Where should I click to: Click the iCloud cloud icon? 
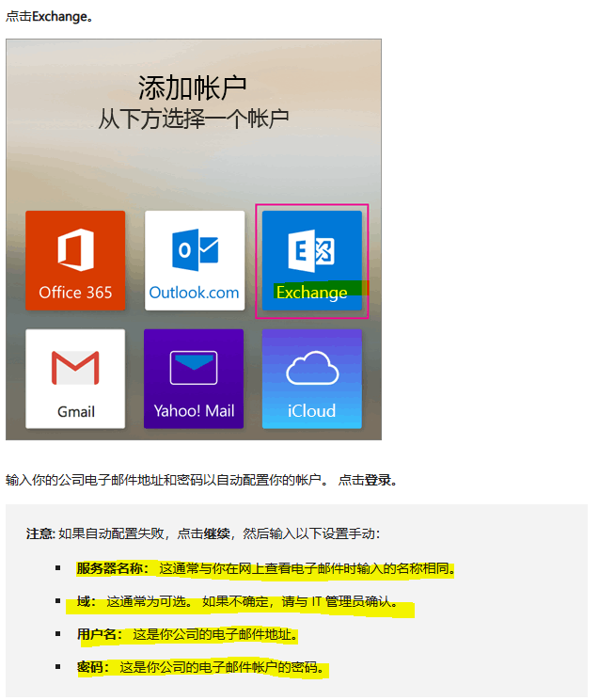point(312,368)
